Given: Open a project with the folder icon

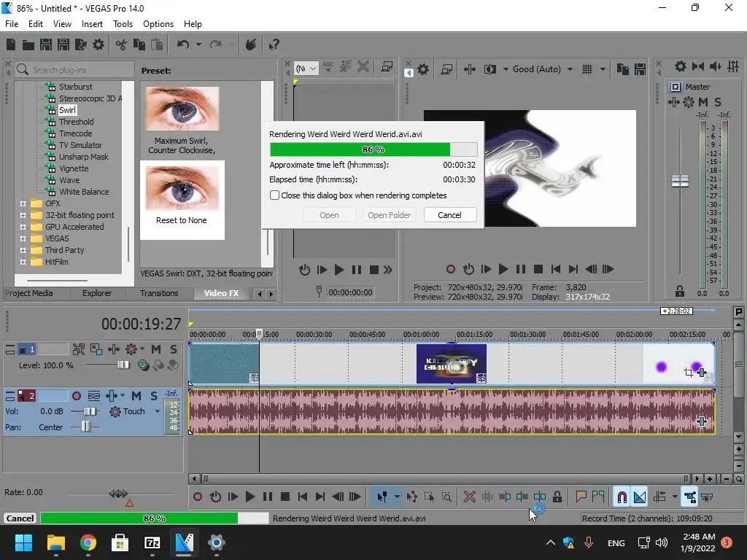Looking at the screenshot, I should coord(28,44).
